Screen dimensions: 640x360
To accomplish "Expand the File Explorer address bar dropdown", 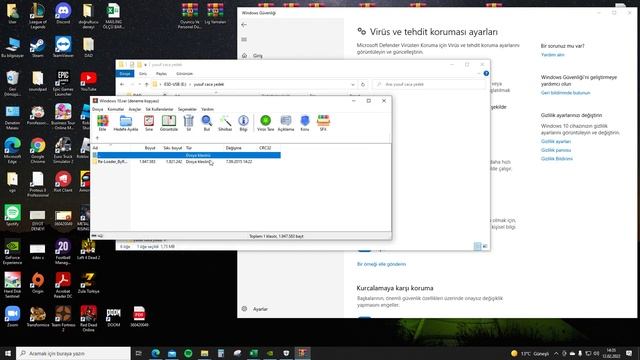I will click(353, 84).
